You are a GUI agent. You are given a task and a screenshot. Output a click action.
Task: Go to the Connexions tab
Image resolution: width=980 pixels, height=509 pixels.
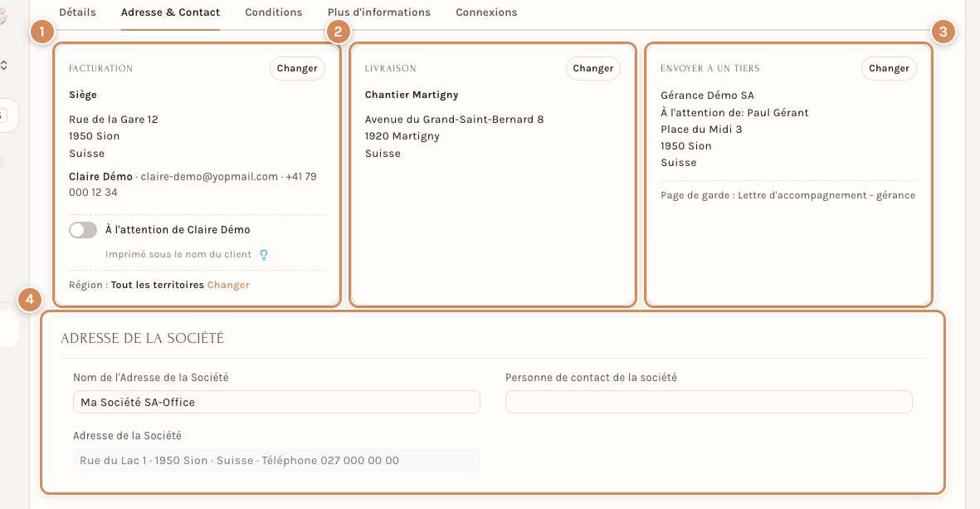click(486, 12)
